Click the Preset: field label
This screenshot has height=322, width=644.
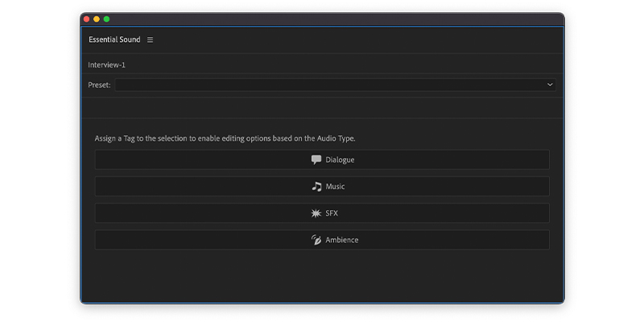(99, 85)
